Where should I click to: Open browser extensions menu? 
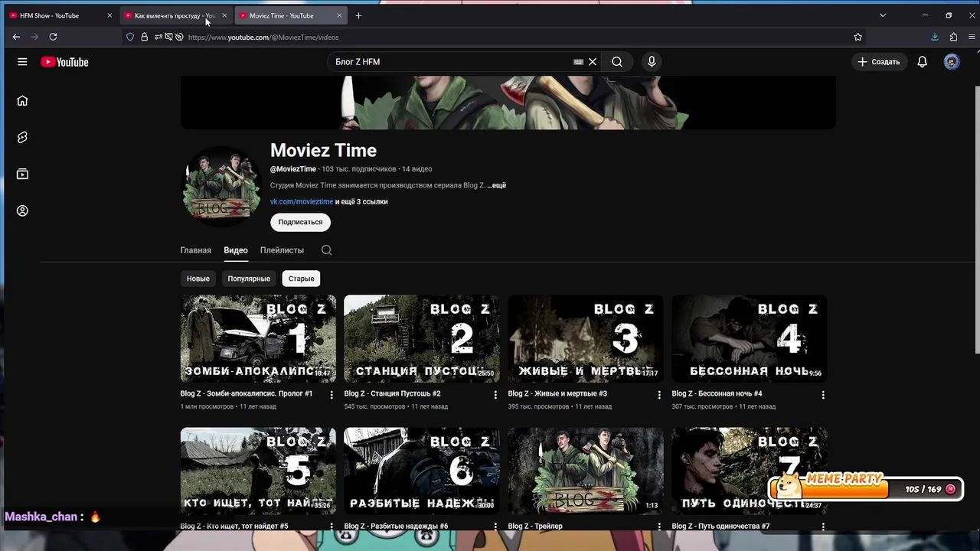pyautogui.click(x=953, y=37)
